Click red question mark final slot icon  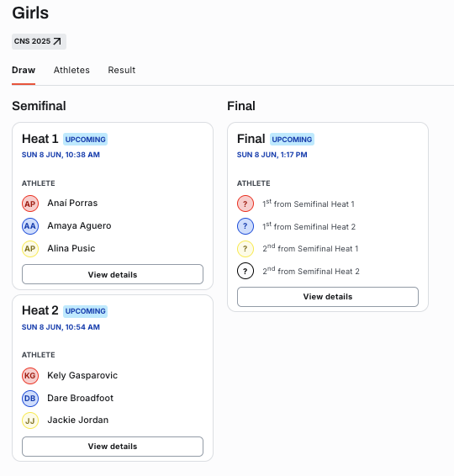(245, 204)
